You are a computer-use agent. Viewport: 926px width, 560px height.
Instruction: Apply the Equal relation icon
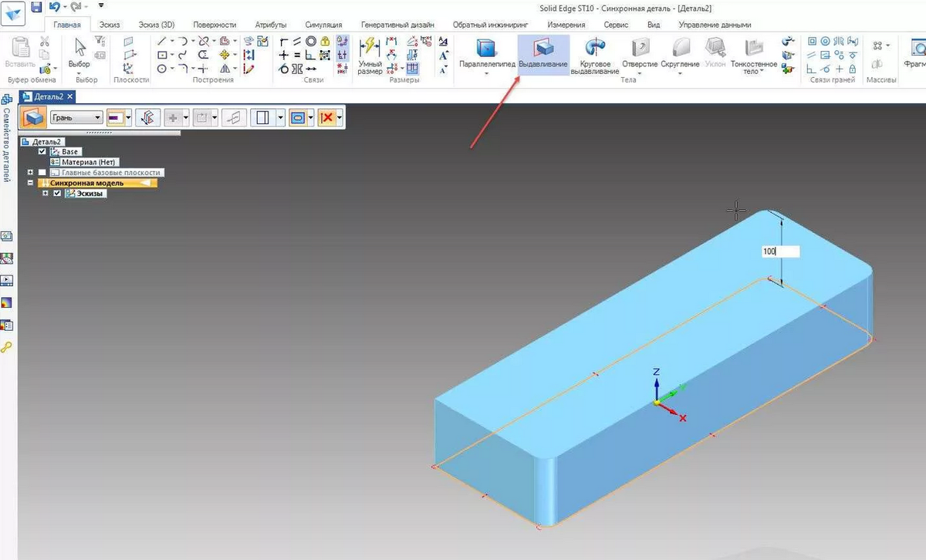point(297,55)
